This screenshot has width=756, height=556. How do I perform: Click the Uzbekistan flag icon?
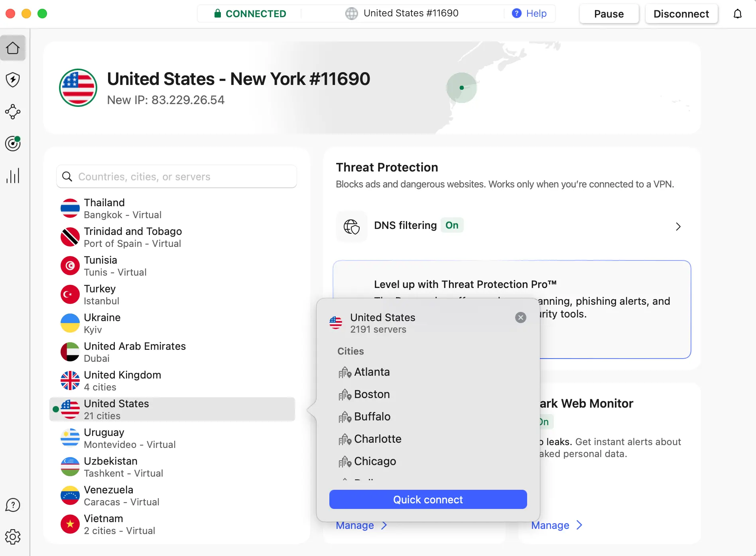click(70, 467)
